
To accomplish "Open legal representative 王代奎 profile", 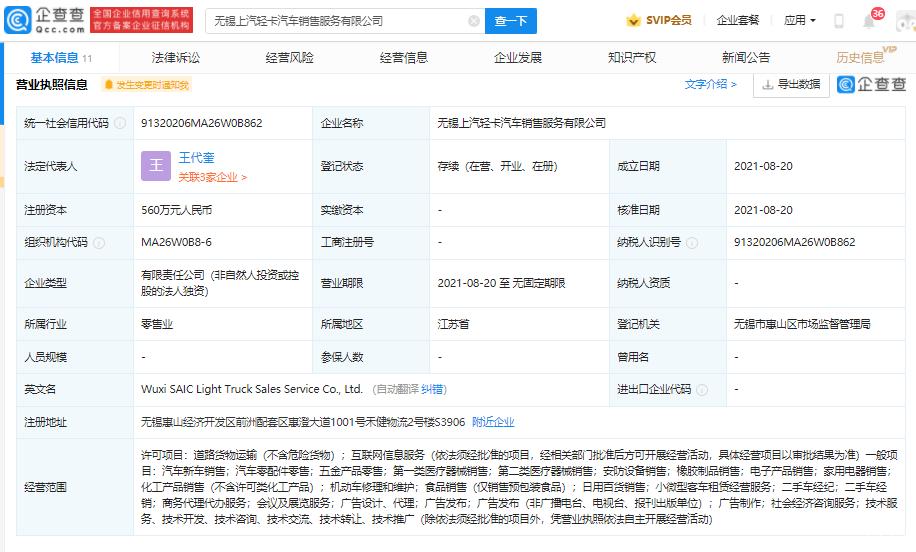I will tap(196, 158).
